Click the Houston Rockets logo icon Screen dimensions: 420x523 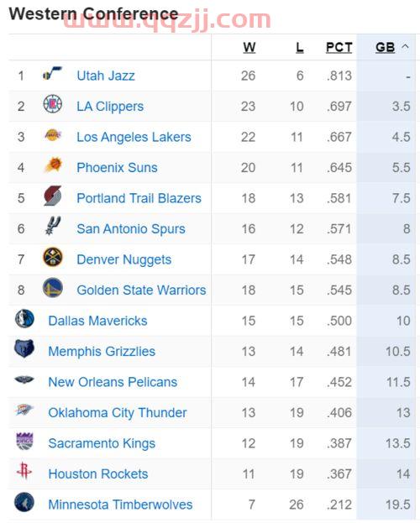(x=24, y=471)
